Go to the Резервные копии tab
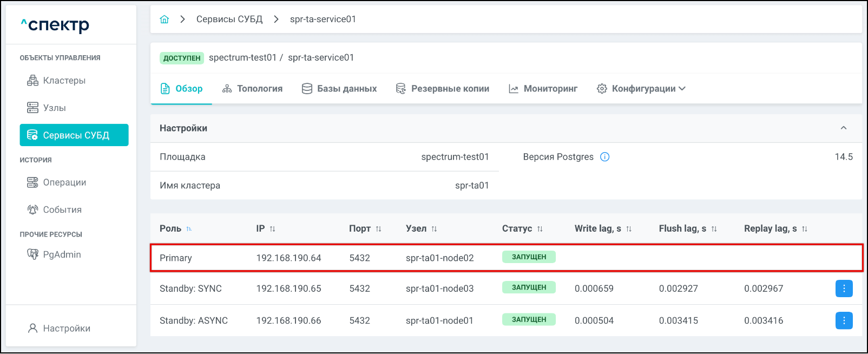 pyautogui.click(x=443, y=89)
